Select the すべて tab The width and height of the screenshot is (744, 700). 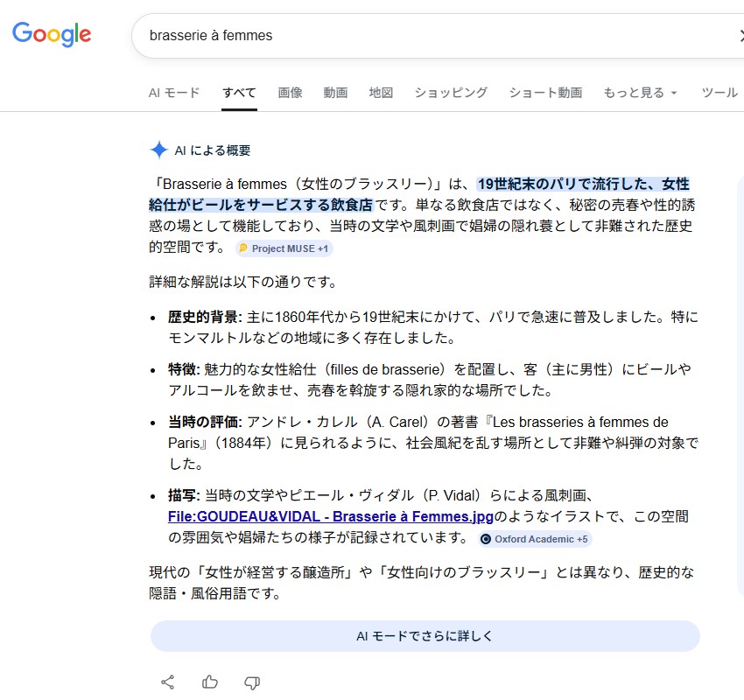(x=239, y=93)
